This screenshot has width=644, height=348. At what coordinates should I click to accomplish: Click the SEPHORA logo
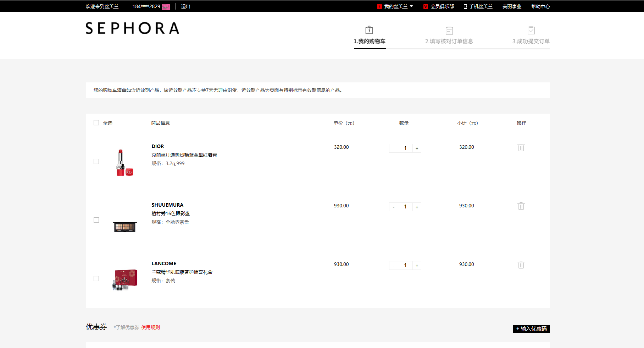[x=132, y=28]
